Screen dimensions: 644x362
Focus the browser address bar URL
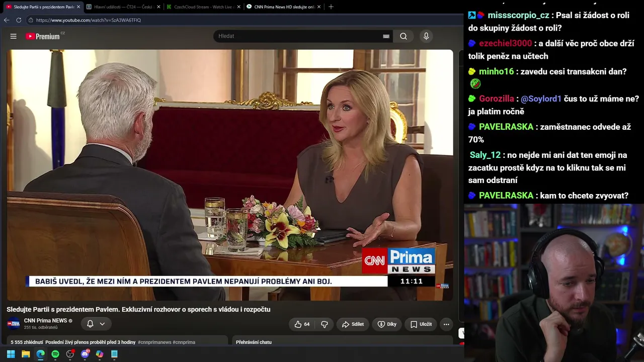pyautogui.click(x=89, y=20)
